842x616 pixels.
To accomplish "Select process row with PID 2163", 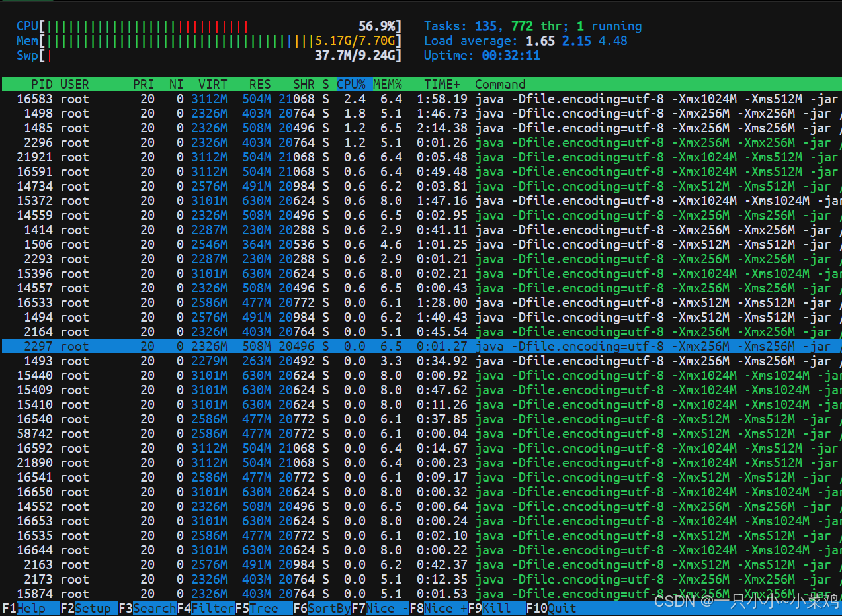I will 421,565.
